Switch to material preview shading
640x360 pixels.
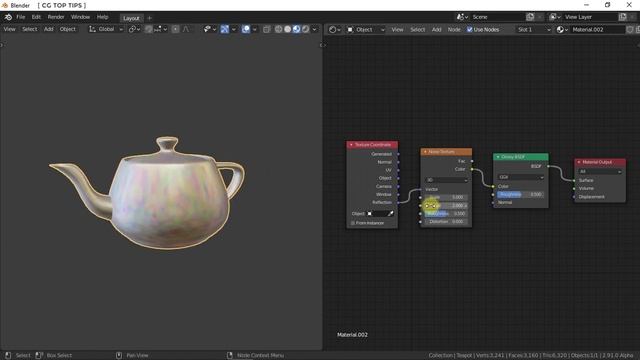click(296, 29)
